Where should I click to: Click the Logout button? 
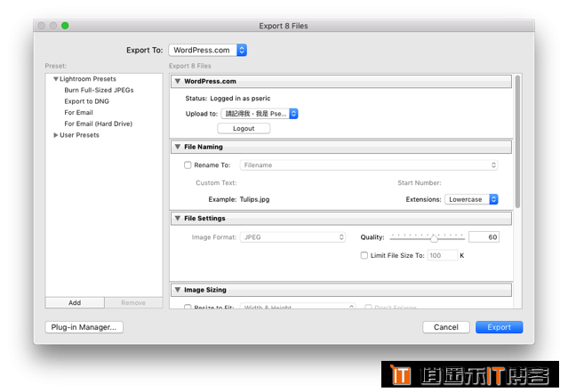pyautogui.click(x=244, y=129)
